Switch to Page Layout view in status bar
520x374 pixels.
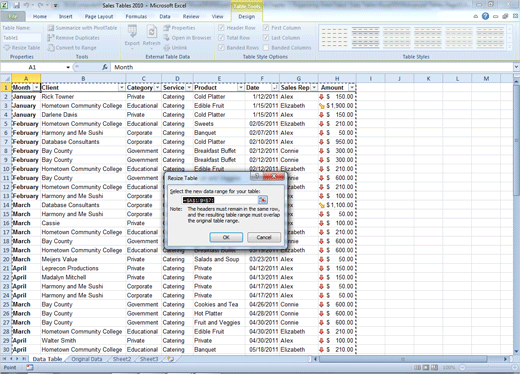pos(426,367)
